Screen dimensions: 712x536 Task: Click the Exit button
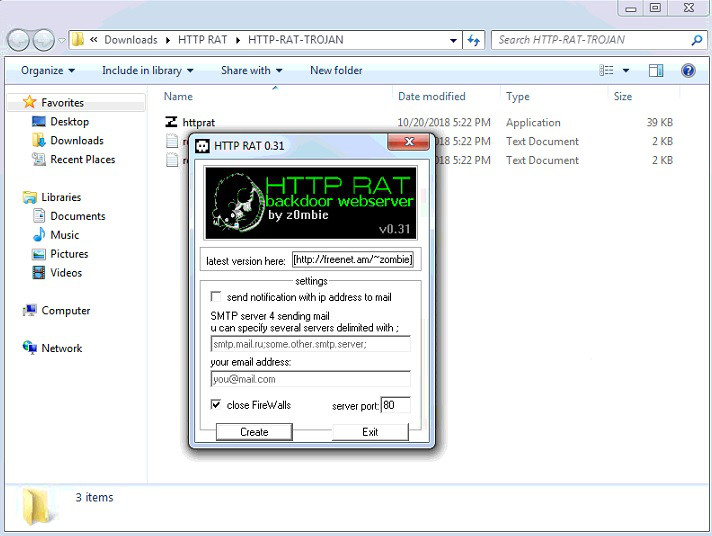pyautogui.click(x=370, y=432)
